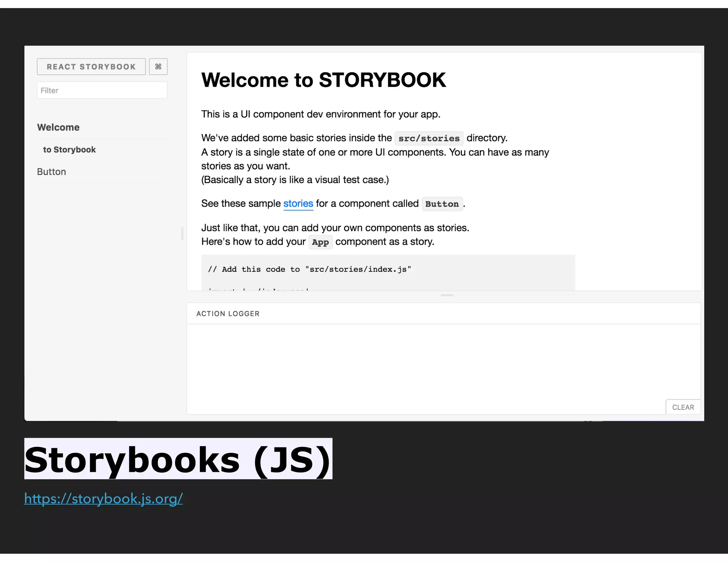728x562 pixels.
Task: Follow the blue 'stories' link
Action: coord(298,204)
